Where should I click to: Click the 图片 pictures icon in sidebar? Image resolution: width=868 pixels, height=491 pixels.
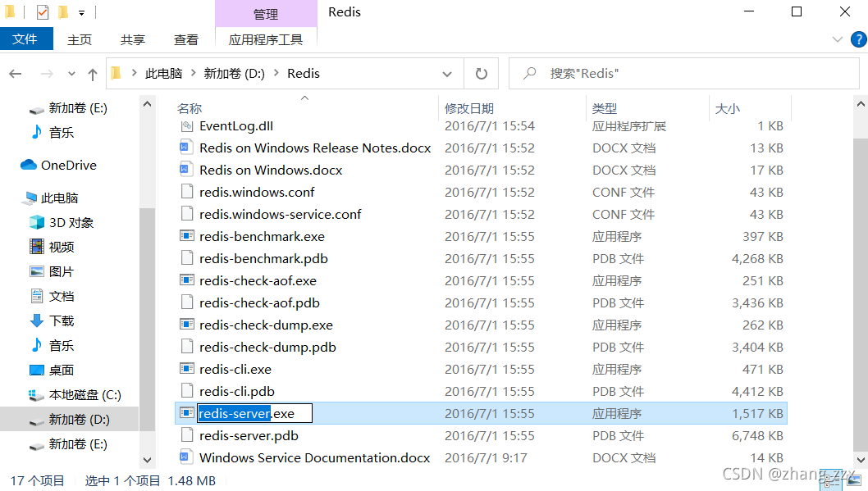37,271
